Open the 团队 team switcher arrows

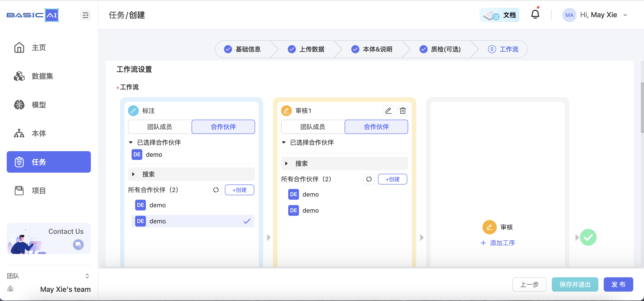[87, 276]
